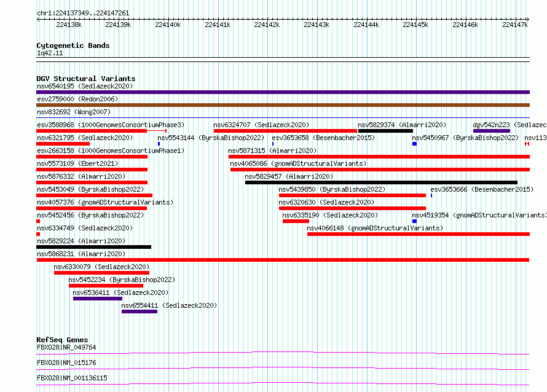
Task: Select the black nsv5829224 variant bar
Action: point(94,247)
